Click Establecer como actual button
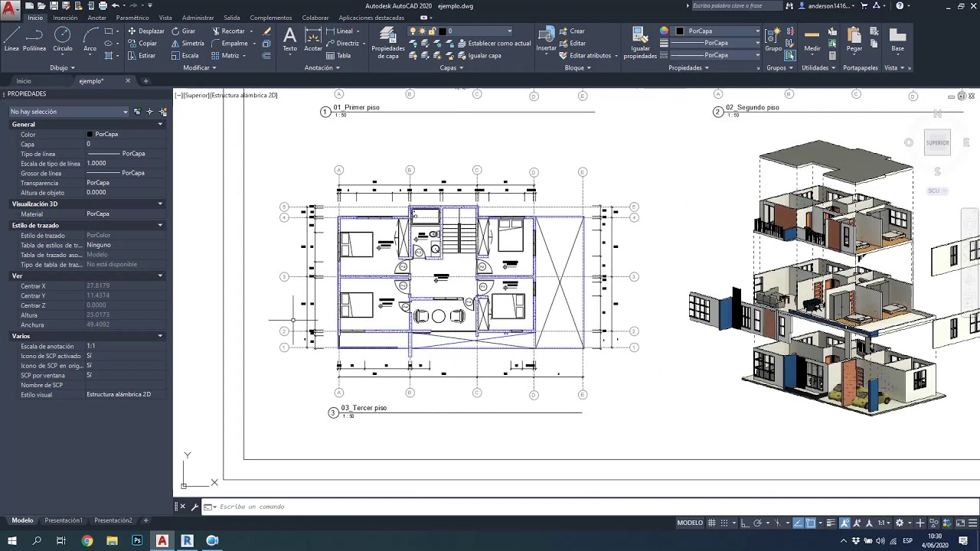The height and width of the screenshot is (551, 980). coord(494,44)
